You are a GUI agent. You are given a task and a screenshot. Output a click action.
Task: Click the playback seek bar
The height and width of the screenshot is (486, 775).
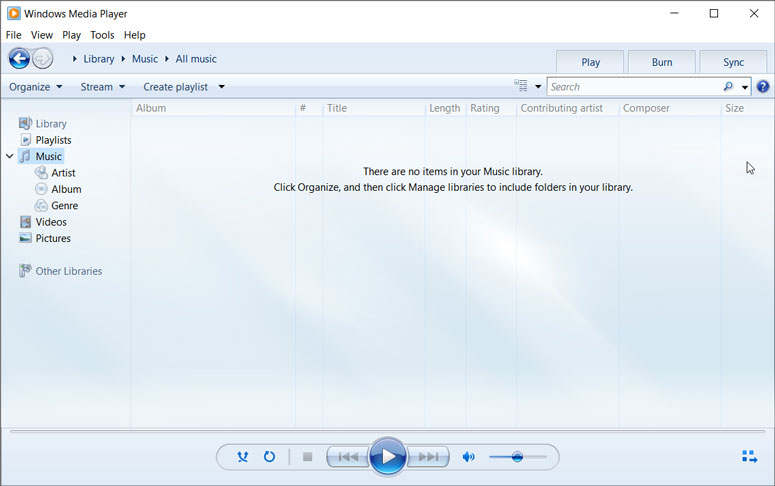point(388,431)
